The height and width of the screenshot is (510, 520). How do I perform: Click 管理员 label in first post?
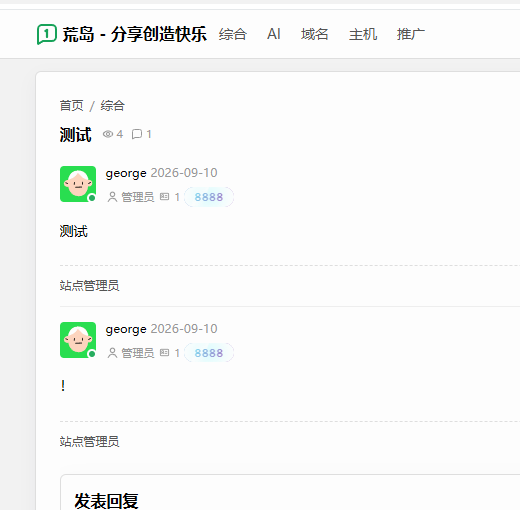click(x=138, y=197)
